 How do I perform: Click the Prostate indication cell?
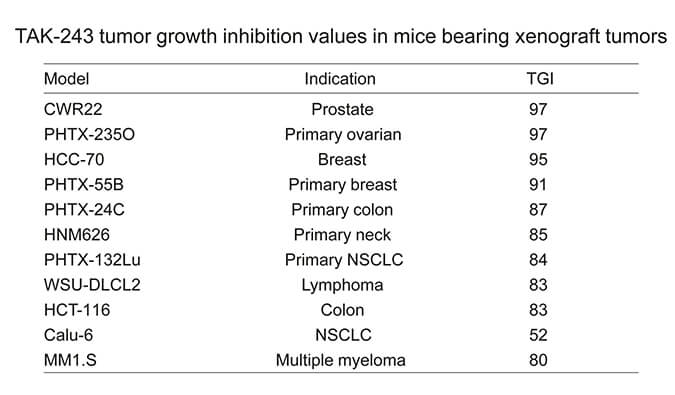pyautogui.click(x=342, y=109)
